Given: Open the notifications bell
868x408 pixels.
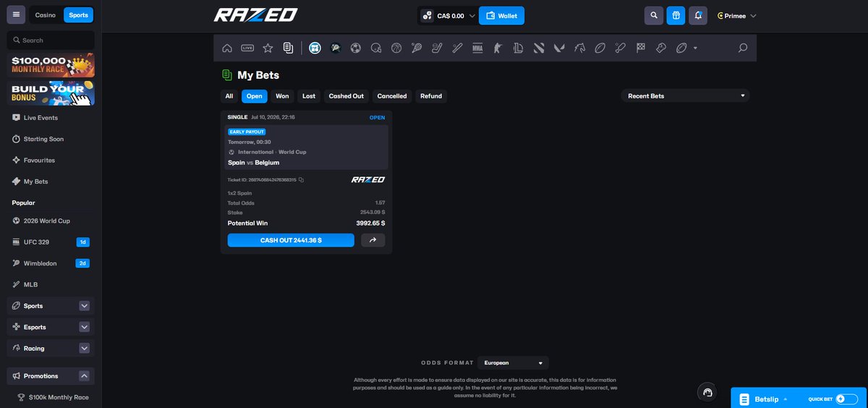Looking at the screenshot, I should [x=697, y=15].
